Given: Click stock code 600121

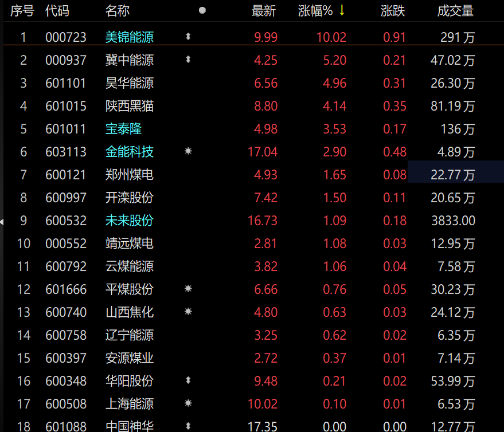Looking at the screenshot, I should tap(66, 175).
